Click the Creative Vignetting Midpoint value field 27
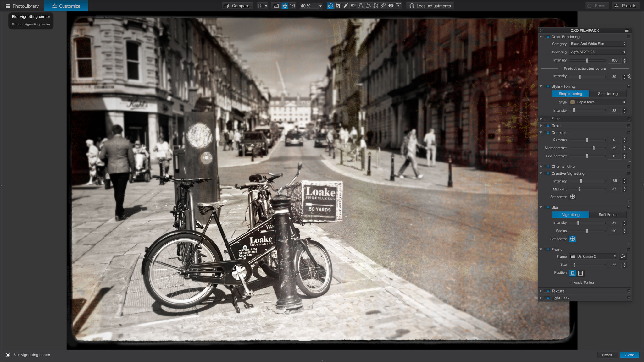 pyautogui.click(x=614, y=189)
